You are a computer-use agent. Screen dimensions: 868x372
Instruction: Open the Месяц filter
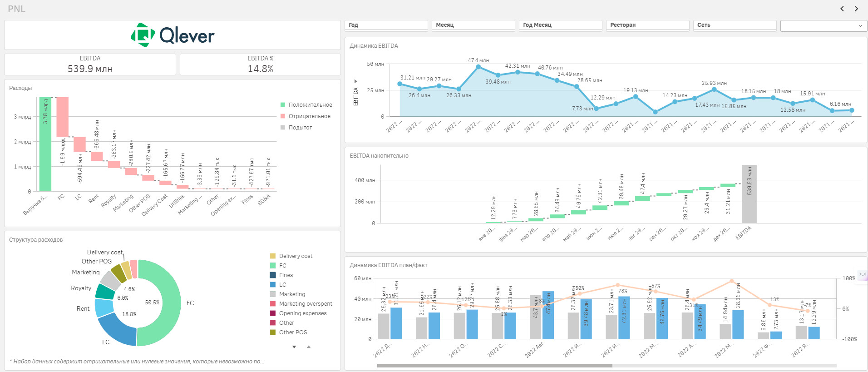pos(473,25)
